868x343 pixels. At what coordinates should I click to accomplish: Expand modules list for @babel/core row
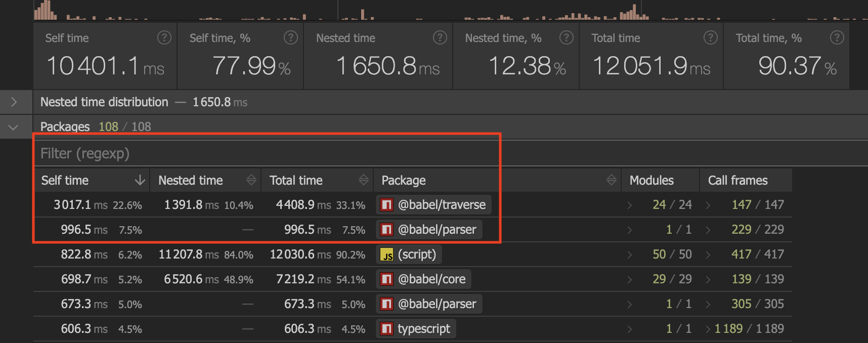(x=630, y=279)
